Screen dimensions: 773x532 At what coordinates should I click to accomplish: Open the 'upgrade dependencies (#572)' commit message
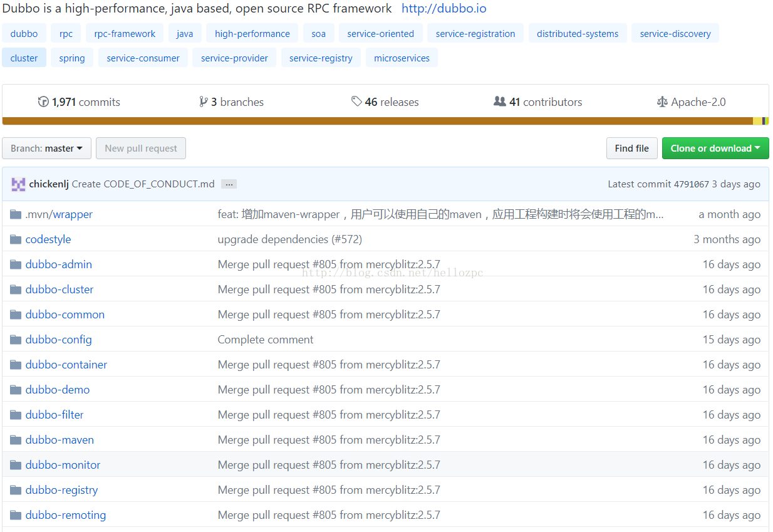[x=290, y=239]
